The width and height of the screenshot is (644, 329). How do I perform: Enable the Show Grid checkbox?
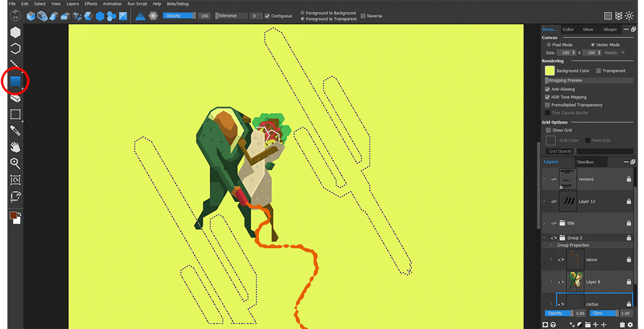click(549, 130)
